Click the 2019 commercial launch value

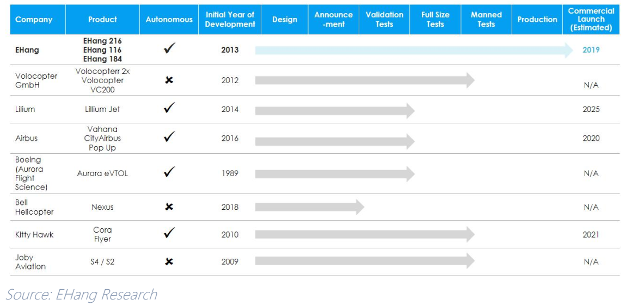point(591,50)
